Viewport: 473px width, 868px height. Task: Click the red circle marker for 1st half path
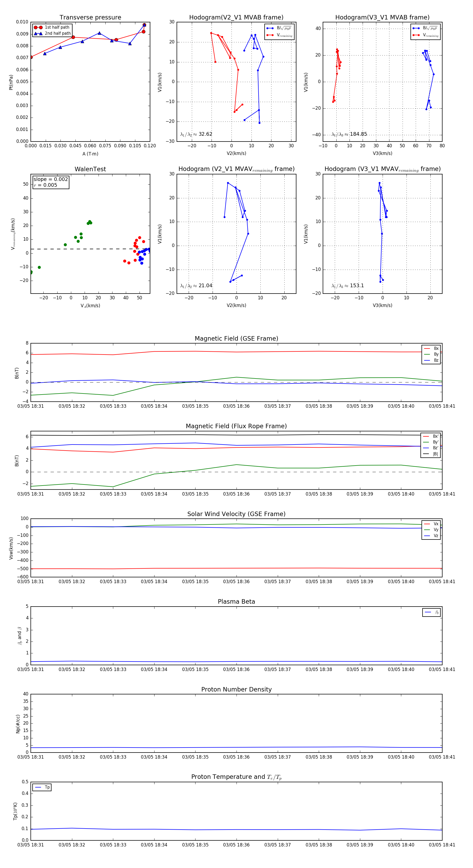point(38,27)
